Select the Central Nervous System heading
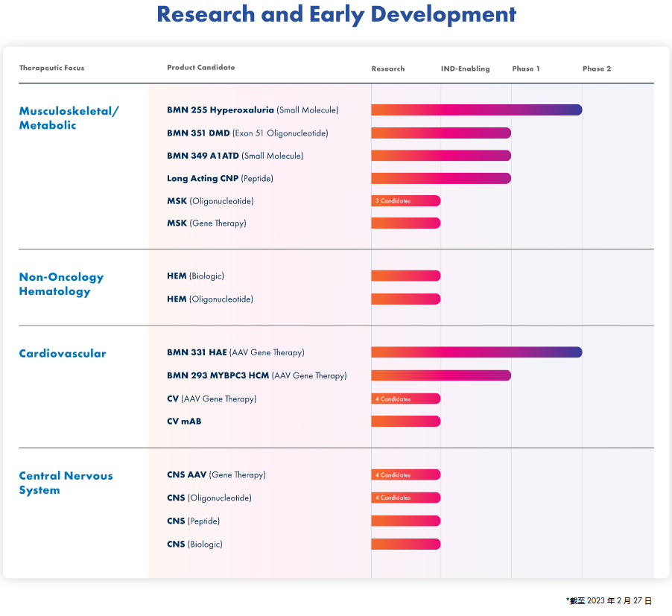This screenshot has width=672, height=616. (x=66, y=483)
